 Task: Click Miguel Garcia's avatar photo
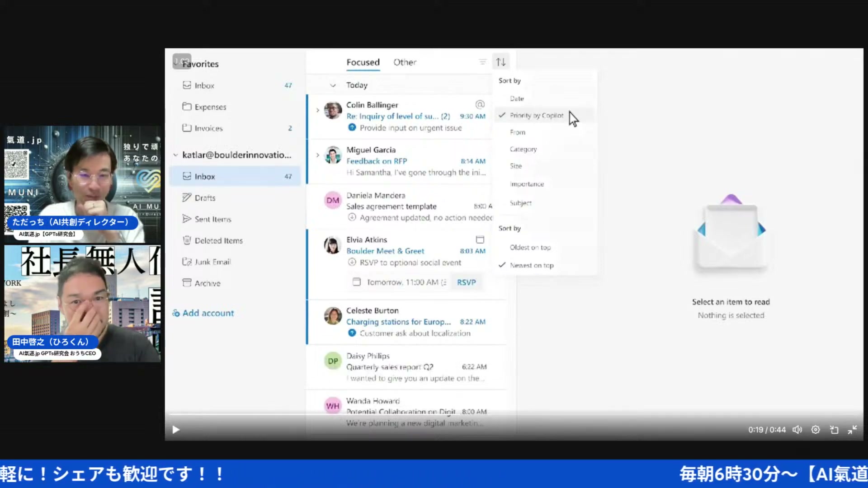pos(333,155)
